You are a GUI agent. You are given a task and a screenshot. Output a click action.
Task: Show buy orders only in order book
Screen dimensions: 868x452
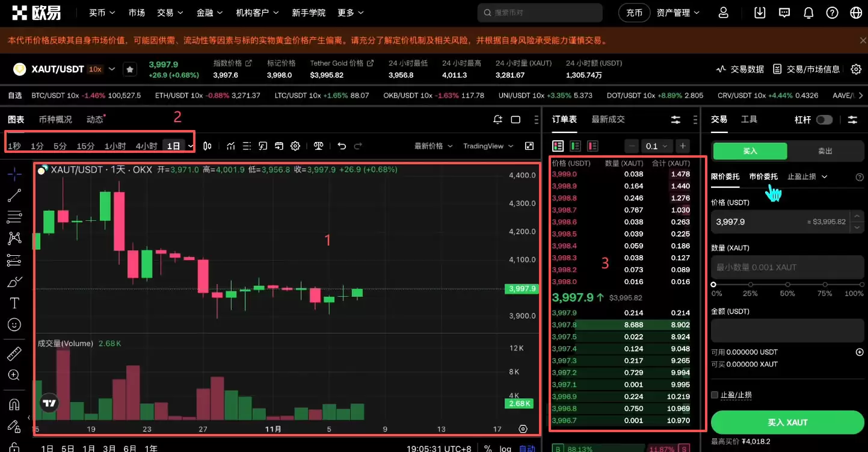tap(574, 146)
